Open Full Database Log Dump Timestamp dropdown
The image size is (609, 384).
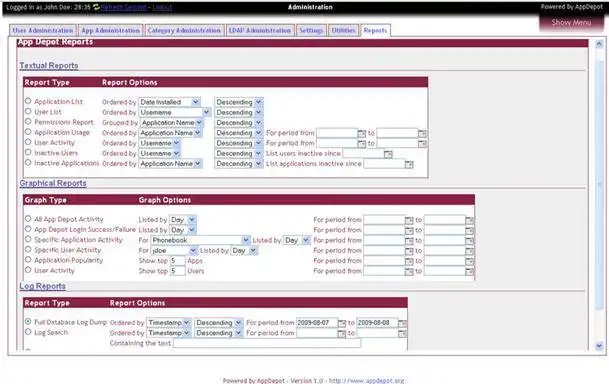pyautogui.click(x=168, y=323)
